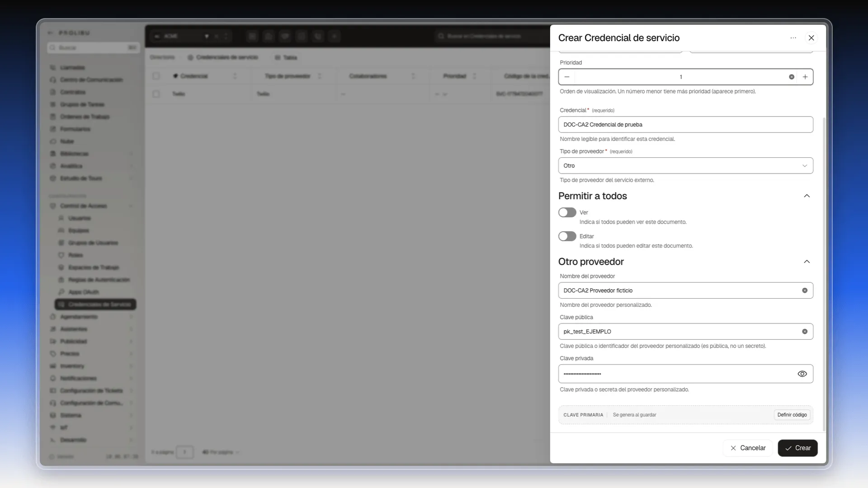868x488 pixels.
Task: Collapse the Permitir a todos section
Action: 807,196
